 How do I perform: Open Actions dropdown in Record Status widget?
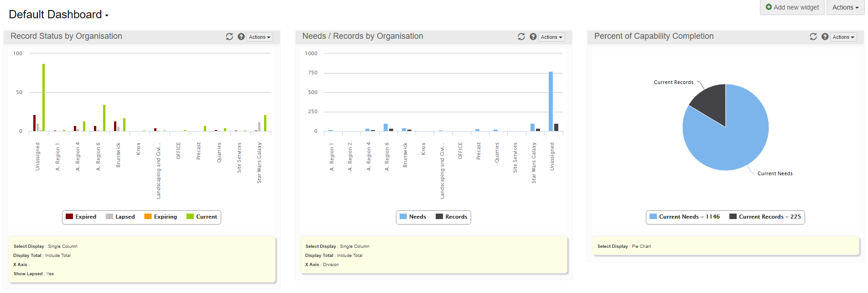pyautogui.click(x=260, y=37)
